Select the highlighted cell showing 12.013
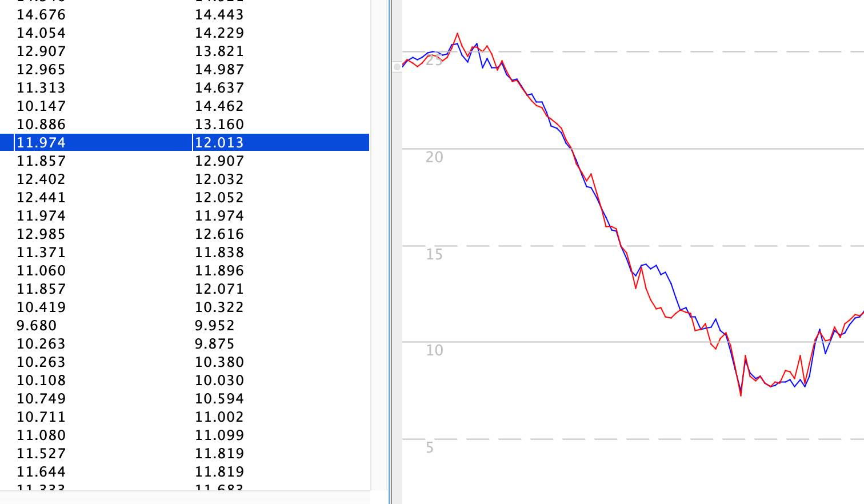 click(219, 142)
